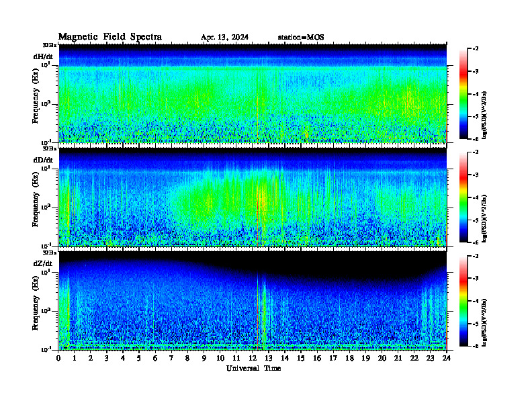Image resolution: width=532 pixels, height=411 pixels.
Task: Click hour 15 on the time axis
Action: coord(302,359)
